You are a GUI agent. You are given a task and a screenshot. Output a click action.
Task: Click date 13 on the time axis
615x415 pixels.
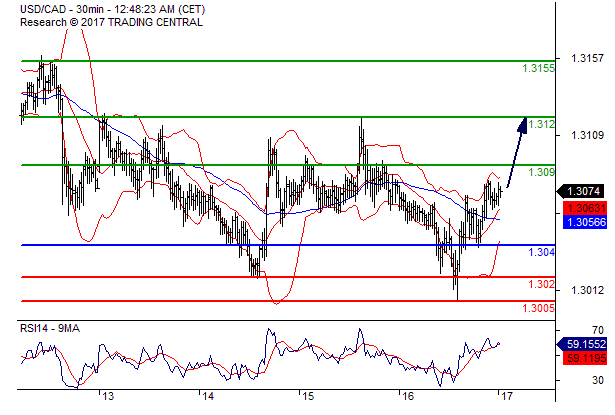coord(108,397)
